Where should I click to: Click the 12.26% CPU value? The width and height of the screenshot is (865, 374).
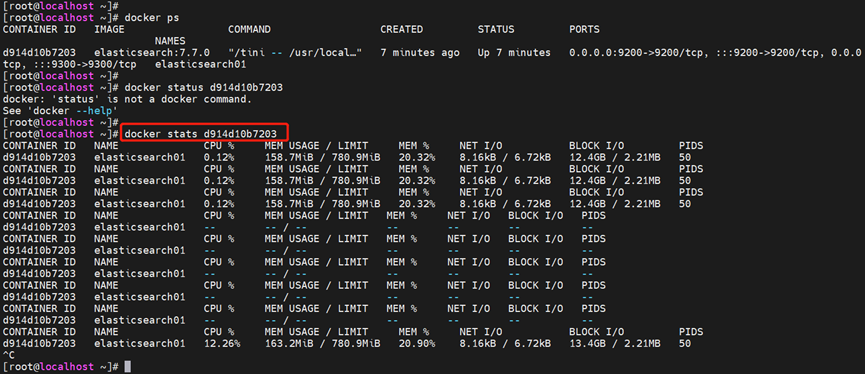[222, 343]
